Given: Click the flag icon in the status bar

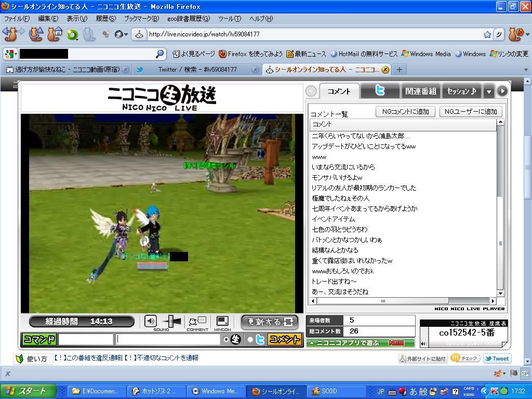Looking at the screenshot, I should click(x=514, y=374).
